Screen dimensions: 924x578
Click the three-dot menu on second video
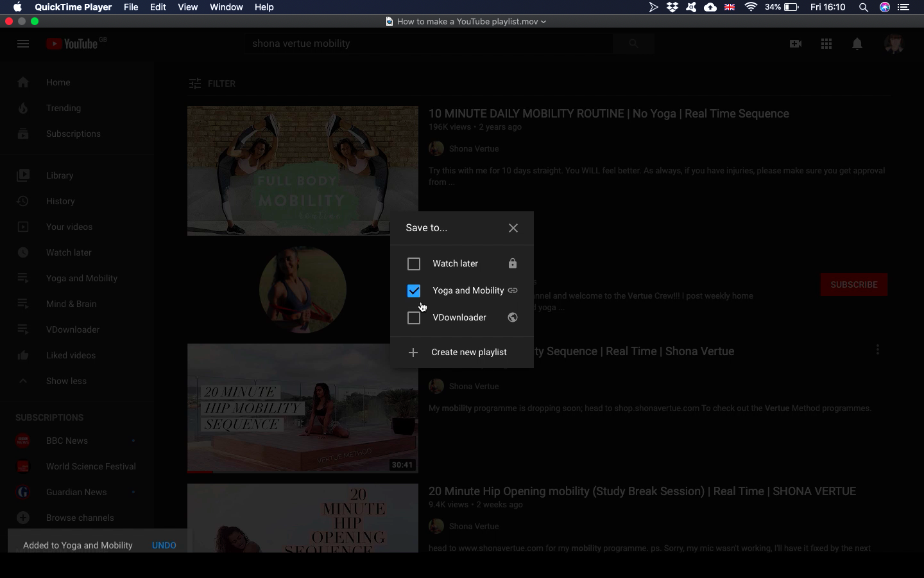pyautogui.click(x=877, y=350)
